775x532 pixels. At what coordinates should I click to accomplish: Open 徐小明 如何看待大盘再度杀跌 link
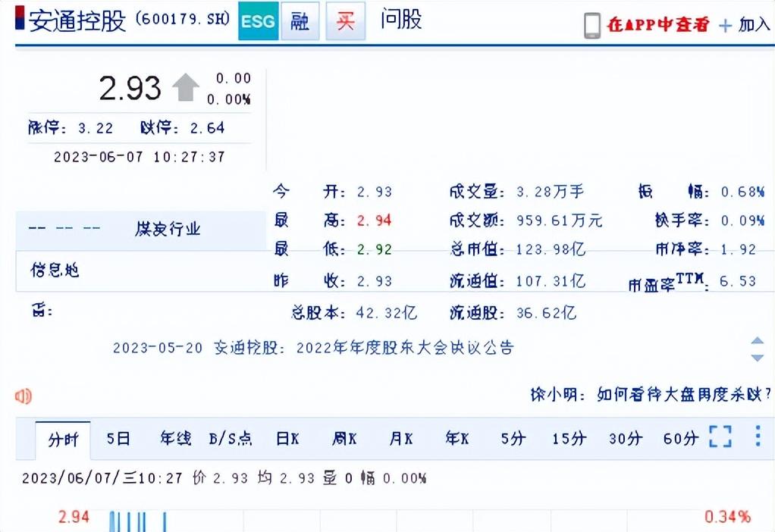[650, 394]
